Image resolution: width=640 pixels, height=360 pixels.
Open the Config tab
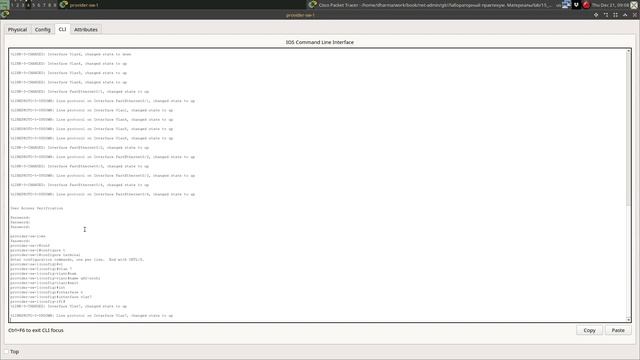[x=42, y=30]
